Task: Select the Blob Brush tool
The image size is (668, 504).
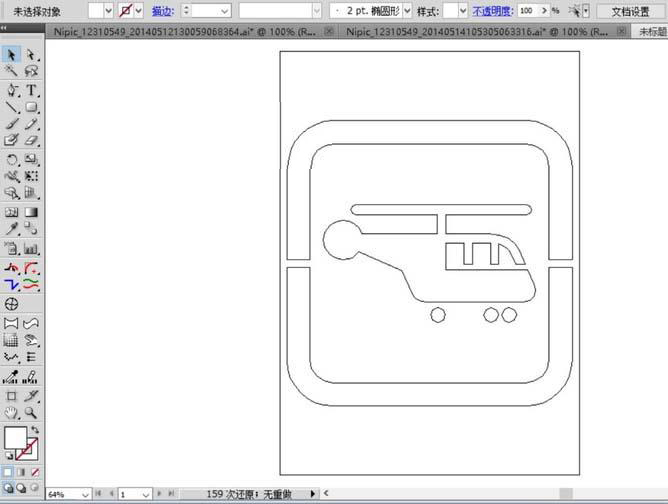Action: [x=12, y=140]
